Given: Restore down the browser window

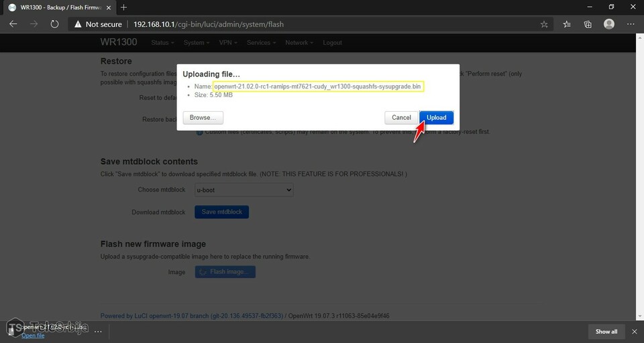Looking at the screenshot, I should 612,7.
